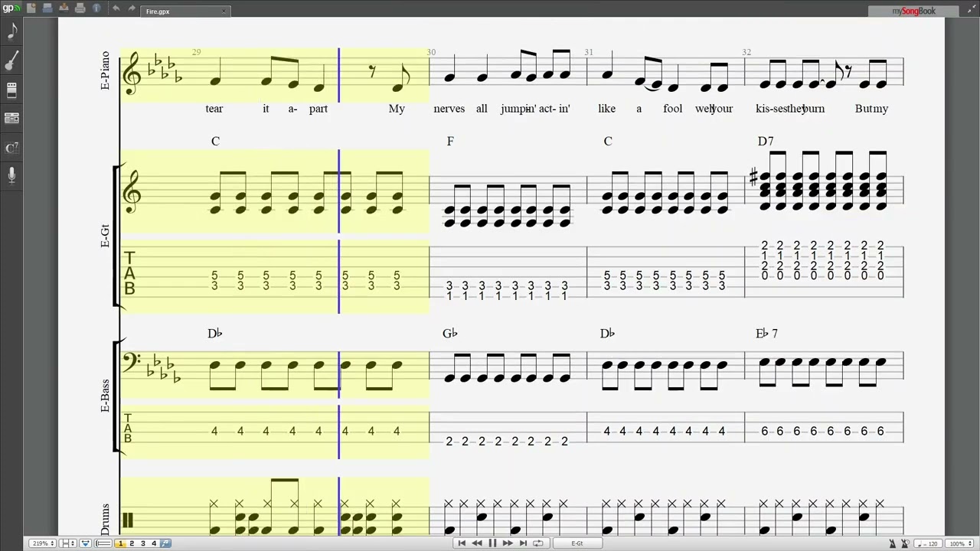This screenshot has height=551, width=980.
Task: Jump to the last bar
Action: 523,543
